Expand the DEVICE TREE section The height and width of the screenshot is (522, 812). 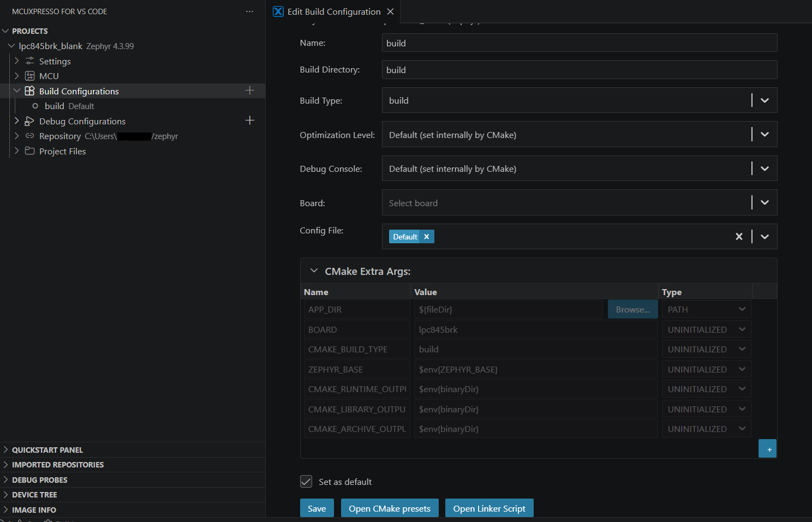133,495
